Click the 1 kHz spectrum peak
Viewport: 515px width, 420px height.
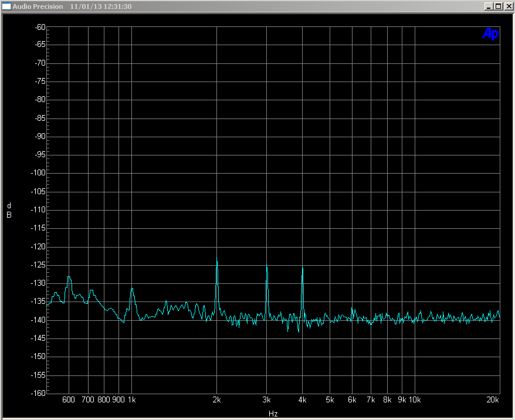click(x=132, y=289)
